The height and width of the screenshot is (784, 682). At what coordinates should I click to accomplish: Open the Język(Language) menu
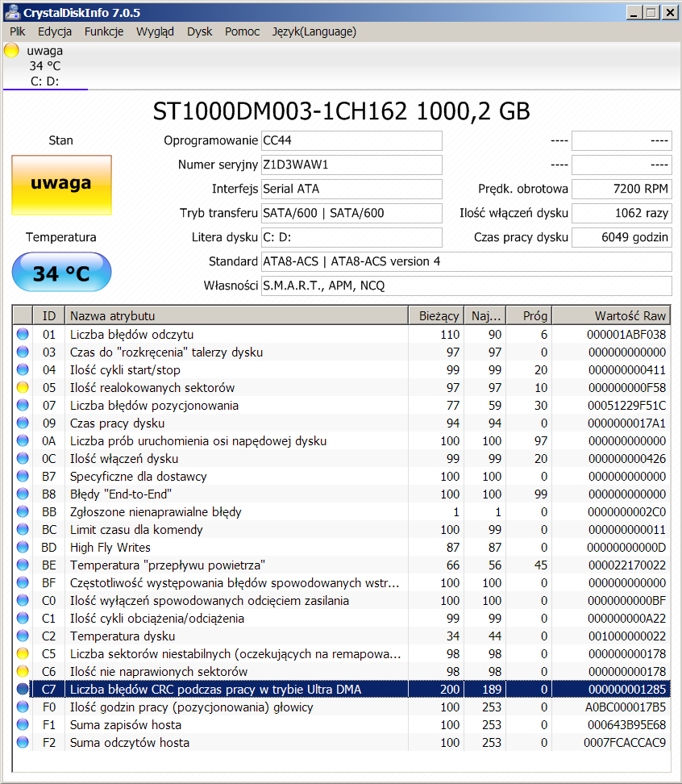pos(314,31)
